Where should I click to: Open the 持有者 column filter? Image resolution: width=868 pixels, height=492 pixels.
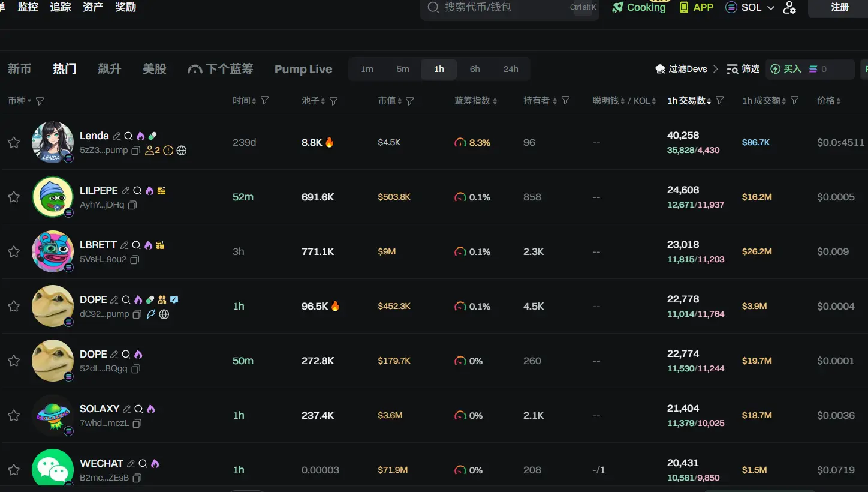(x=565, y=100)
